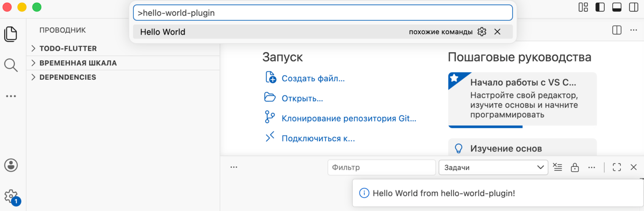Open the Изучение основ walkthrough
644x211 pixels.
[x=522, y=148]
